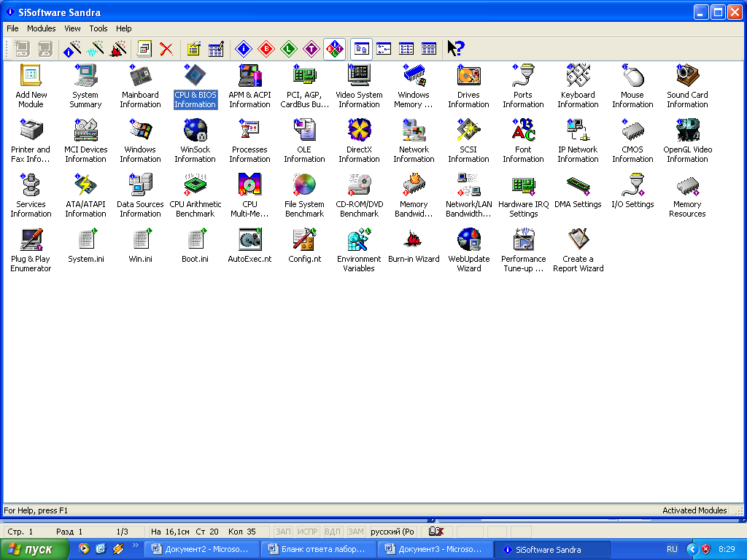Open Burn-in Wizard module
Viewport: 747px width, 560px height.
coord(414,246)
